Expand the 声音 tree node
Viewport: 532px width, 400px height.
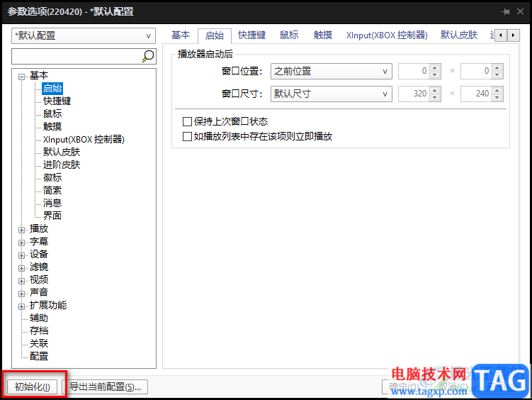pos(22,294)
